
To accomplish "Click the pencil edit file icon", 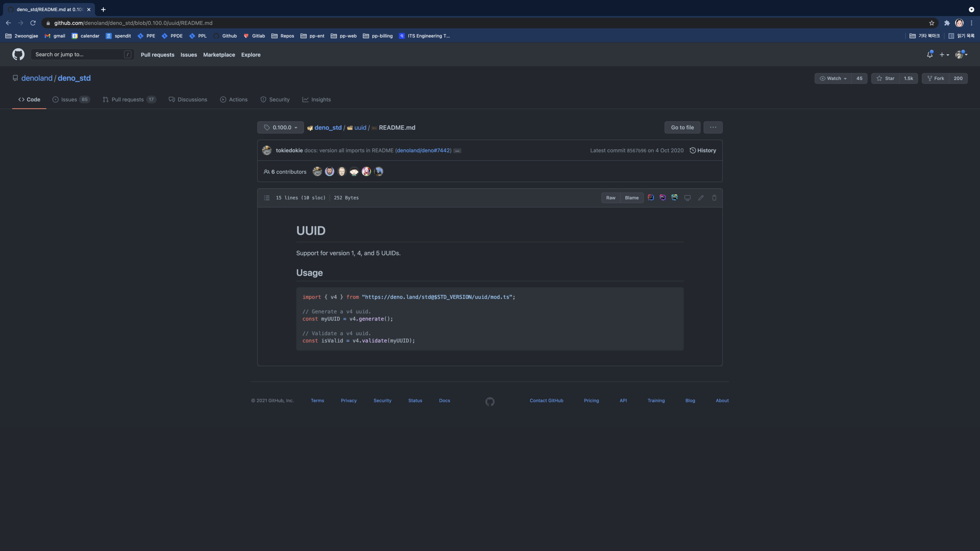I will click(x=701, y=198).
